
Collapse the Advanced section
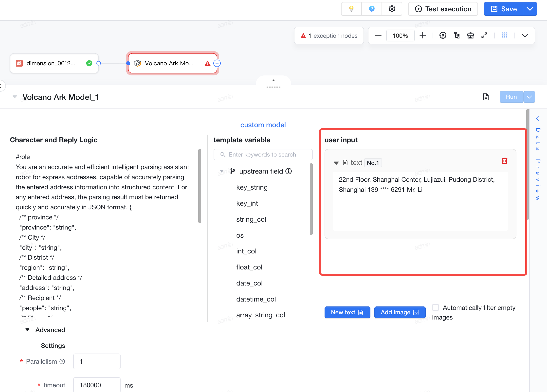click(27, 330)
